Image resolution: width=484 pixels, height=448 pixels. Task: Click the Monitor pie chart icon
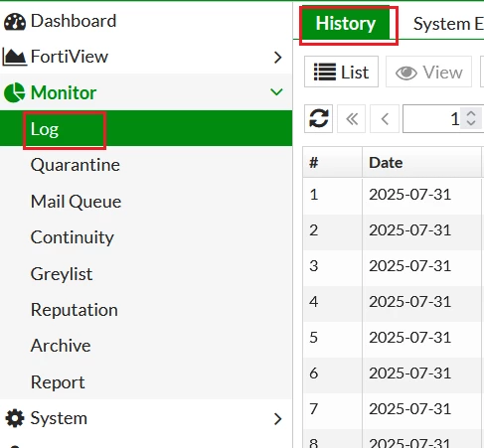click(x=14, y=92)
